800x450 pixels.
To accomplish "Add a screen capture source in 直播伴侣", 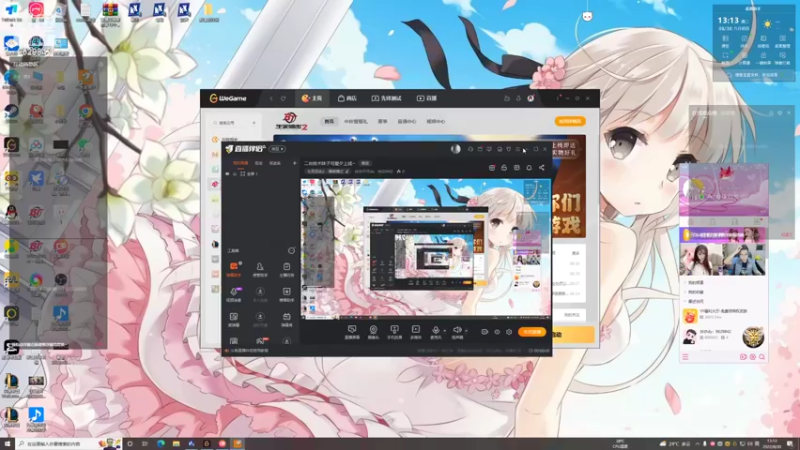I will [352, 332].
